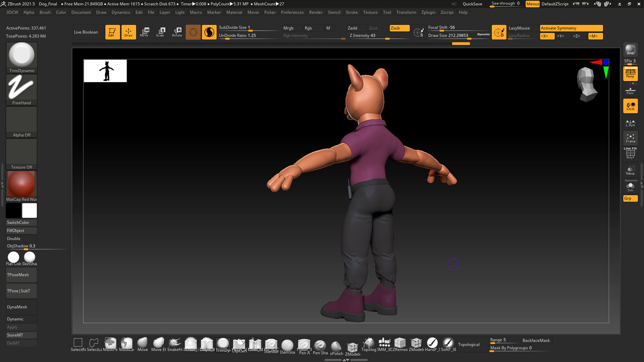This screenshot has width=644, height=362.
Task: Toggle L.Sym local symmetry
Action: 630,123
